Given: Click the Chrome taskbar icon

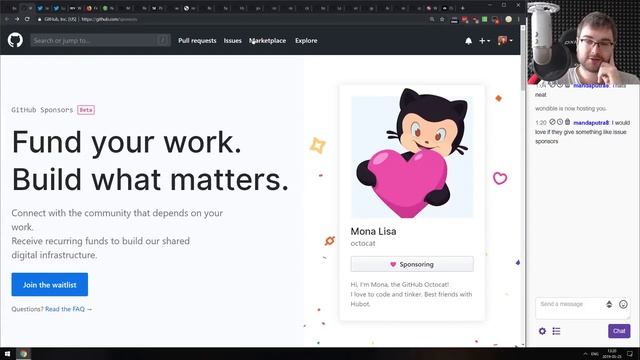Looking at the screenshot, I should (x=24, y=354).
